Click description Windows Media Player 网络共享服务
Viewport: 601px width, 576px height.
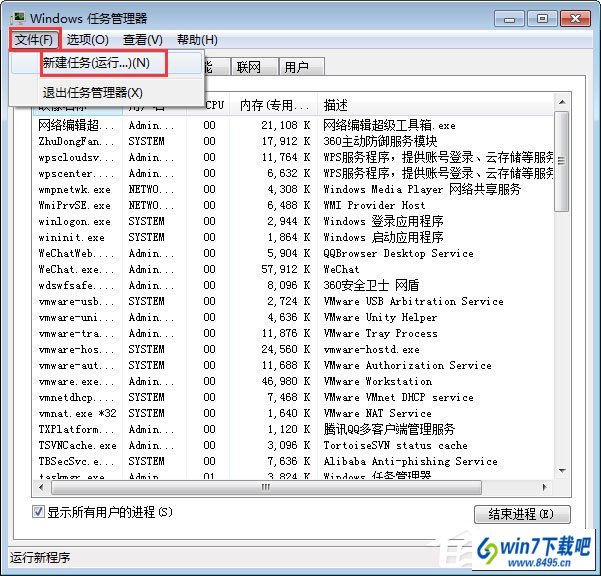422,189
